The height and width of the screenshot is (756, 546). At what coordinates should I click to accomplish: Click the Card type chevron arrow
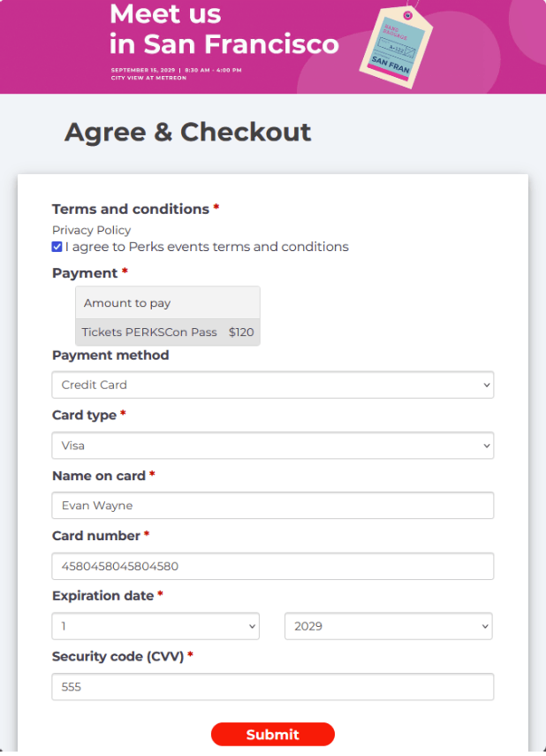(487, 446)
